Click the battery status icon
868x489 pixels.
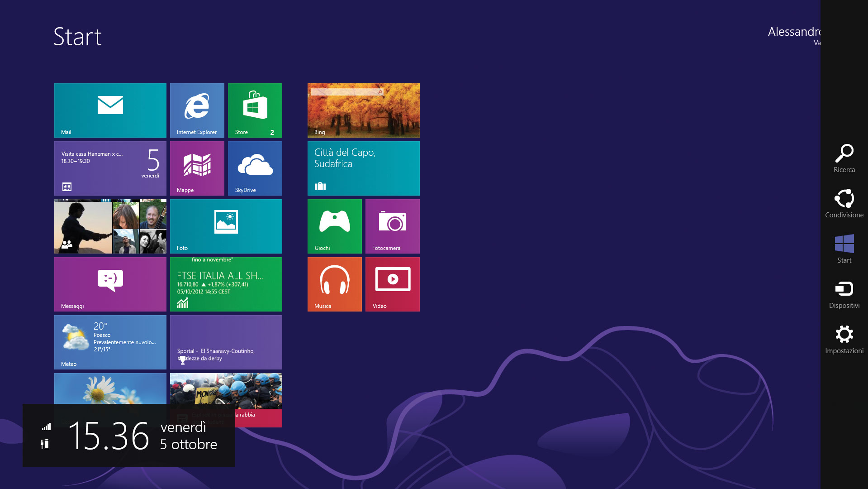pos(45,444)
